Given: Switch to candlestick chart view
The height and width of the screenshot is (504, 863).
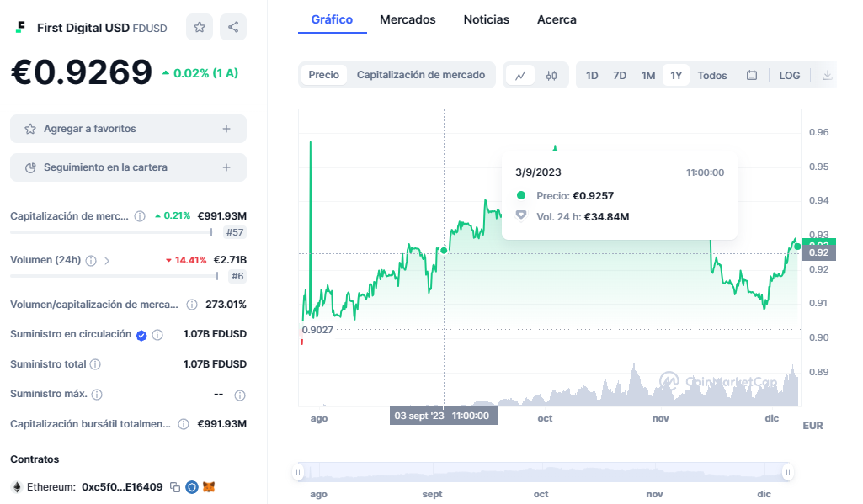Looking at the screenshot, I should pyautogui.click(x=551, y=76).
